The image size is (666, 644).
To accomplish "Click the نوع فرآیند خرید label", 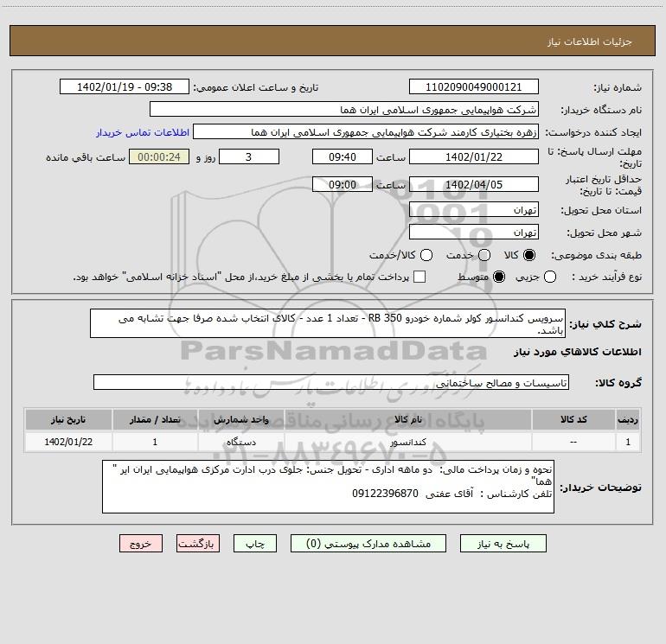I will [606, 277].
